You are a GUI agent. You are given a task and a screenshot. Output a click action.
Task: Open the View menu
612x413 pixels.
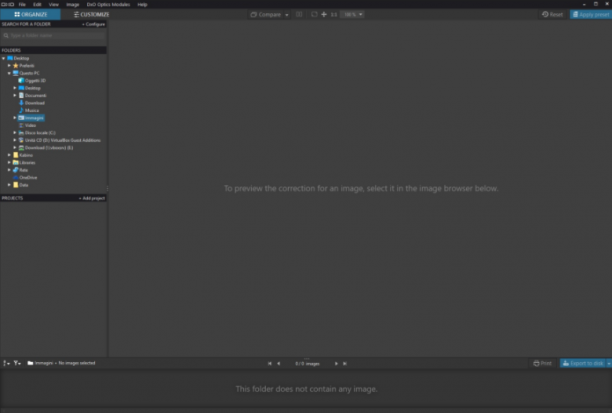(53, 4)
